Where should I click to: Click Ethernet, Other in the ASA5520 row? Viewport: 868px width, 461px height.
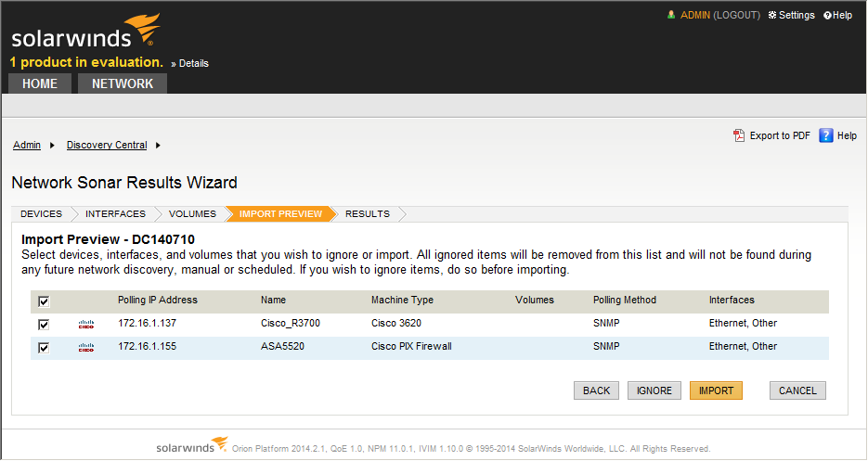click(743, 346)
